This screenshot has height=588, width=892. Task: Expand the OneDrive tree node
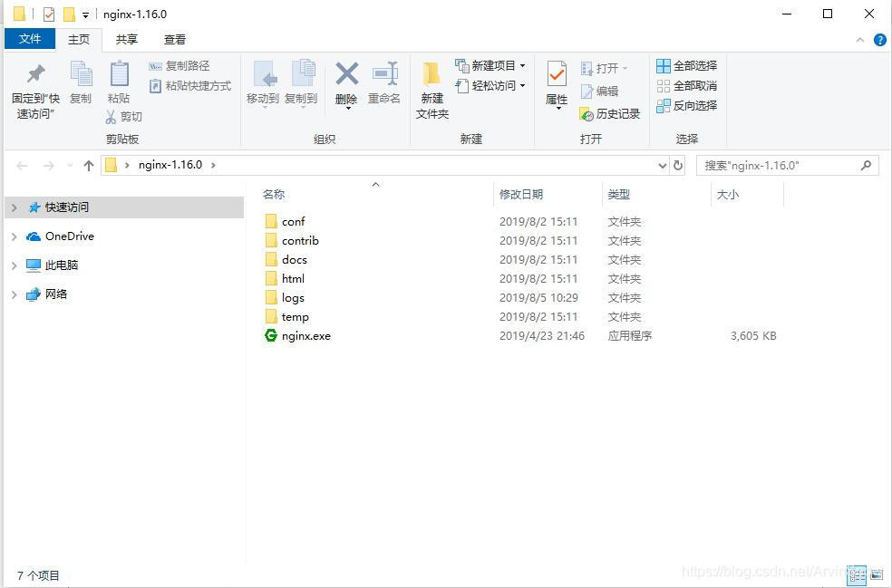pyautogui.click(x=15, y=236)
